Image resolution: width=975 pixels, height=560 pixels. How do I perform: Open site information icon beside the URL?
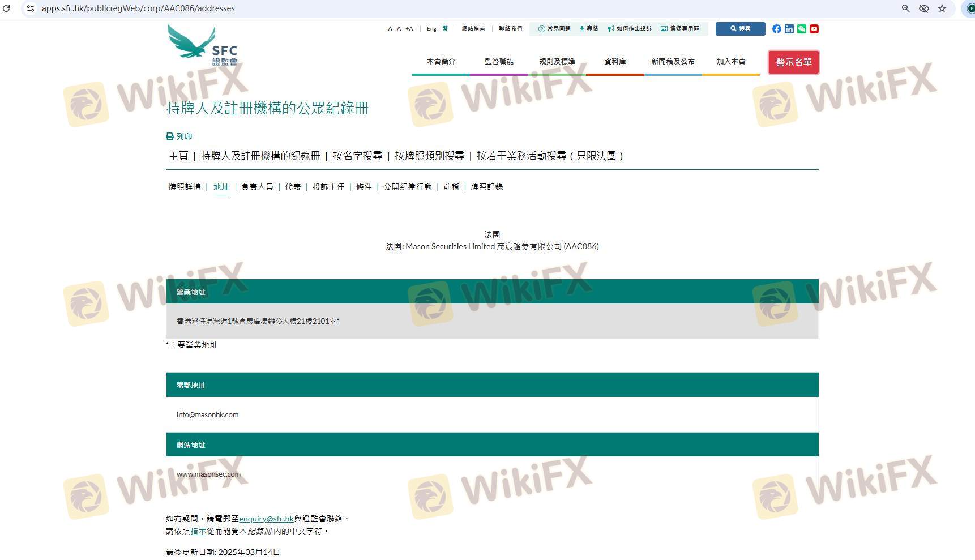coord(31,8)
